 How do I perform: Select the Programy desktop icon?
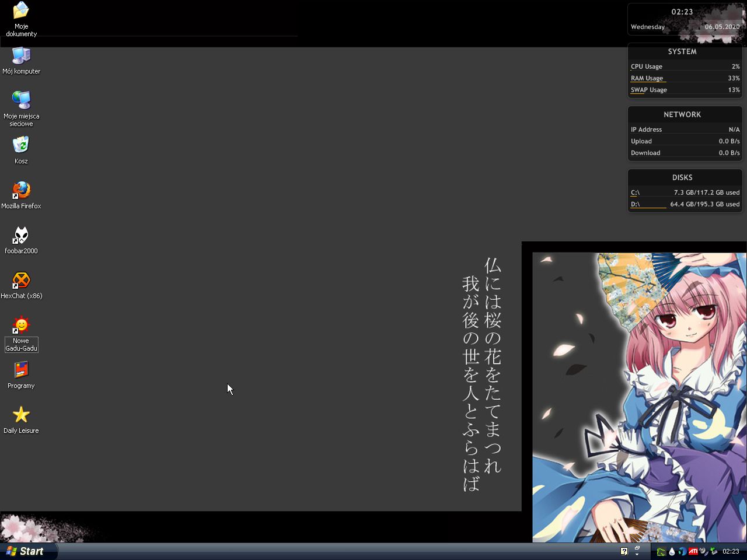point(21,374)
